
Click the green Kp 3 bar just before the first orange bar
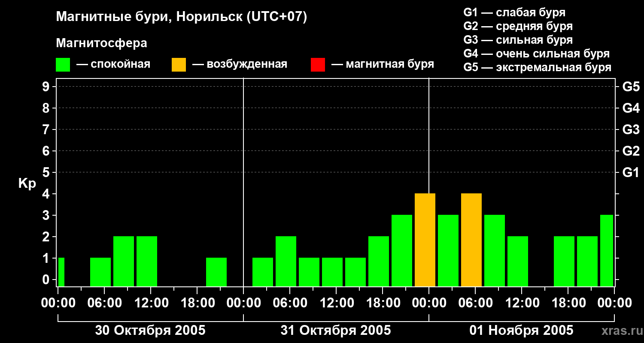(402, 250)
